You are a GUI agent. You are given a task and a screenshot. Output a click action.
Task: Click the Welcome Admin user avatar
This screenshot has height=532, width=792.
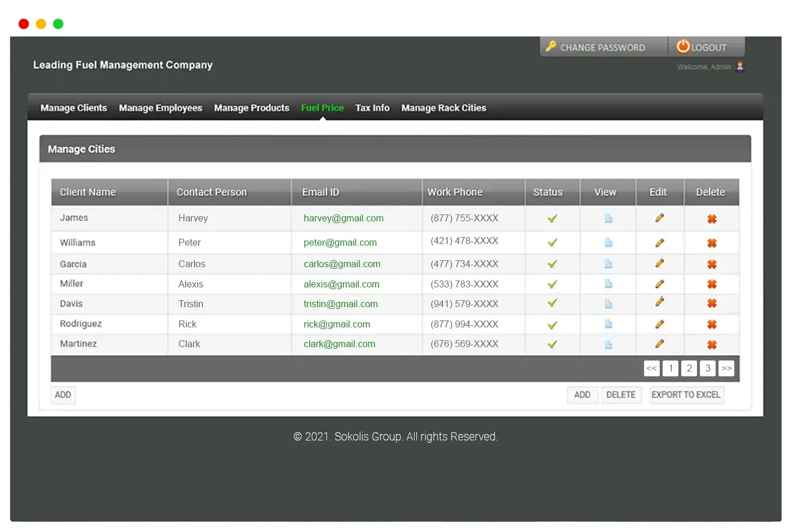click(x=739, y=66)
